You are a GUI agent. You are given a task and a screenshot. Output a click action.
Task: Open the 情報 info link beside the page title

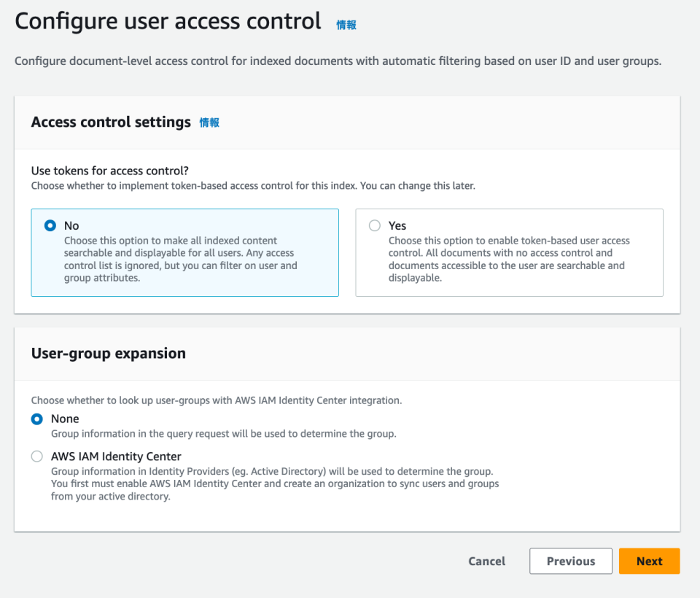coord(346,24)
